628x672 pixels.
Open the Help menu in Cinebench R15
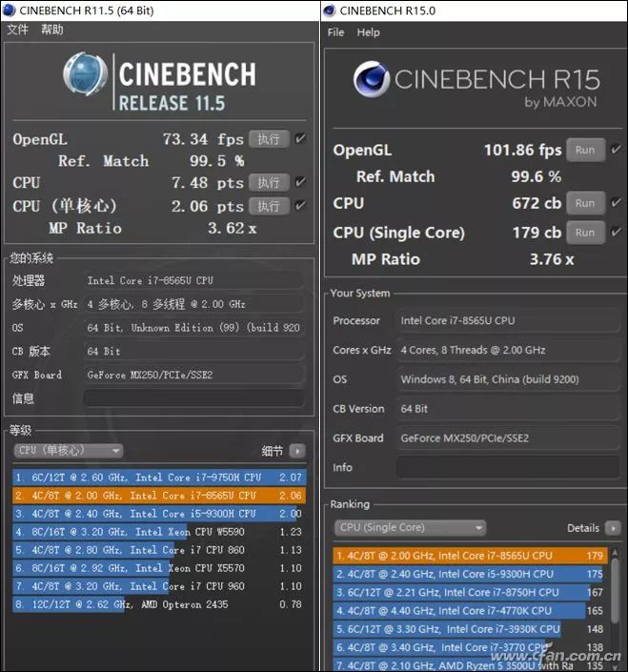(369, 32)
